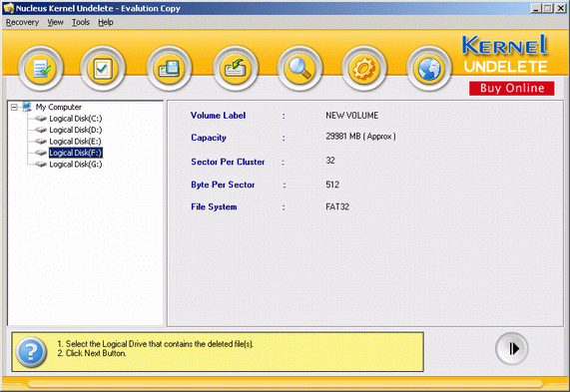Click the Next arrow button
The image size is (570, 392).
(512, 349)
